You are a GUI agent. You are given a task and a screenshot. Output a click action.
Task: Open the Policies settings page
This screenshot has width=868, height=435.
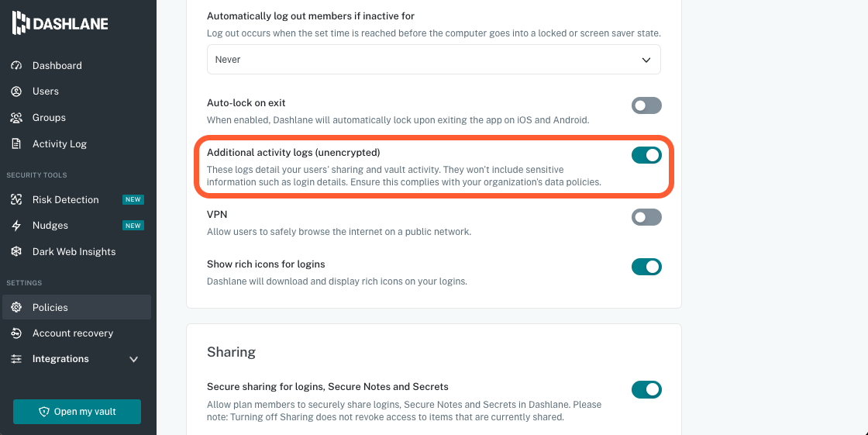(x=50, y=308)
